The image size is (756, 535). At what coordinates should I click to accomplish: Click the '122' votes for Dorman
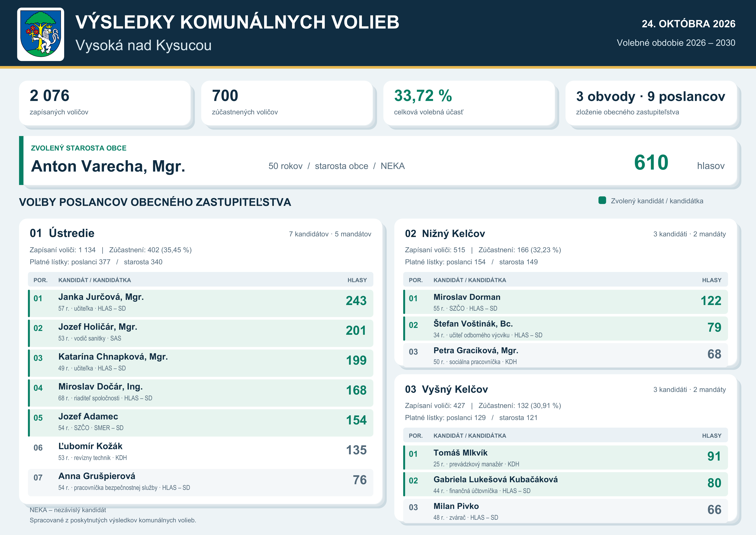711,301
